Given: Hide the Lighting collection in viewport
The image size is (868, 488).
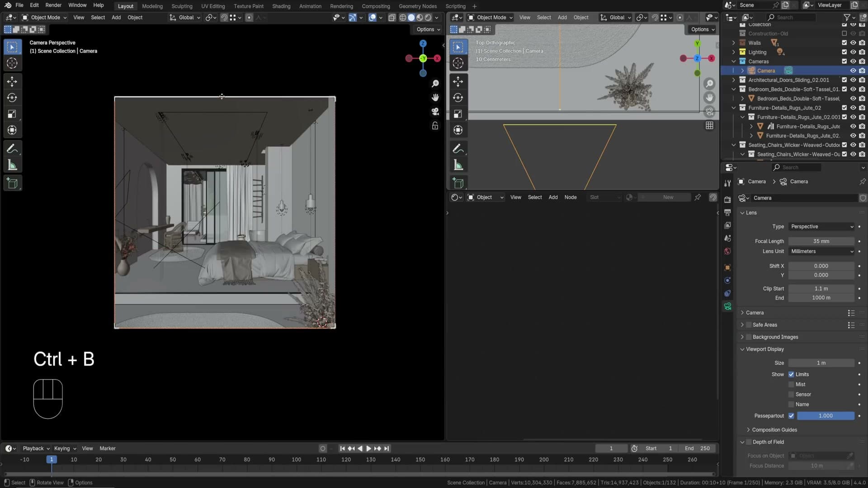Looking at the screenshot, I should 853,52.
